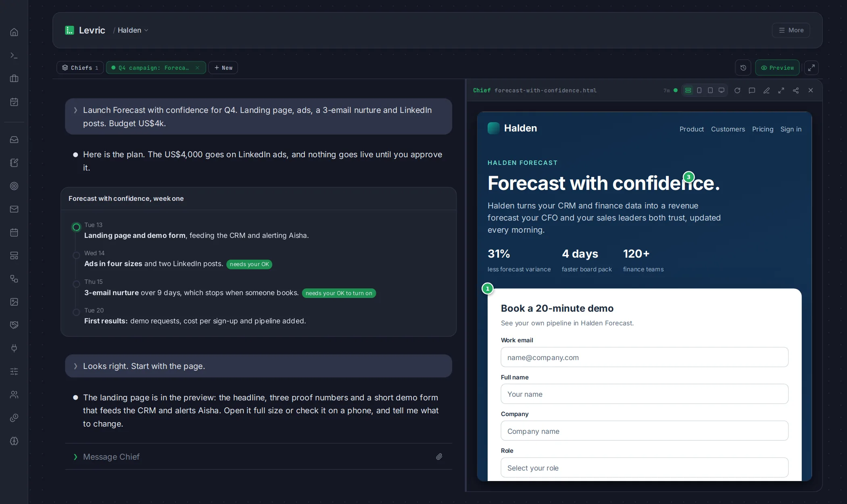
Task: Close the Q4 campaign tab with its x
Action: click(x=197, y=68)
